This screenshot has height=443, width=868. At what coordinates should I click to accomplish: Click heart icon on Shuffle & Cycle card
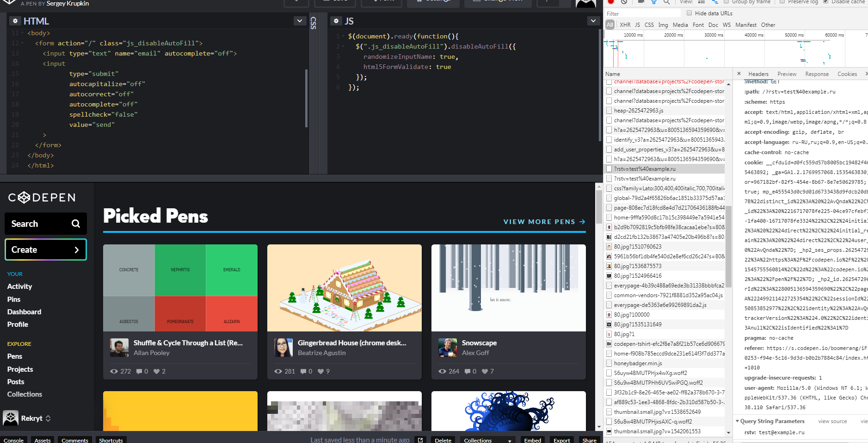click(156, 371)
